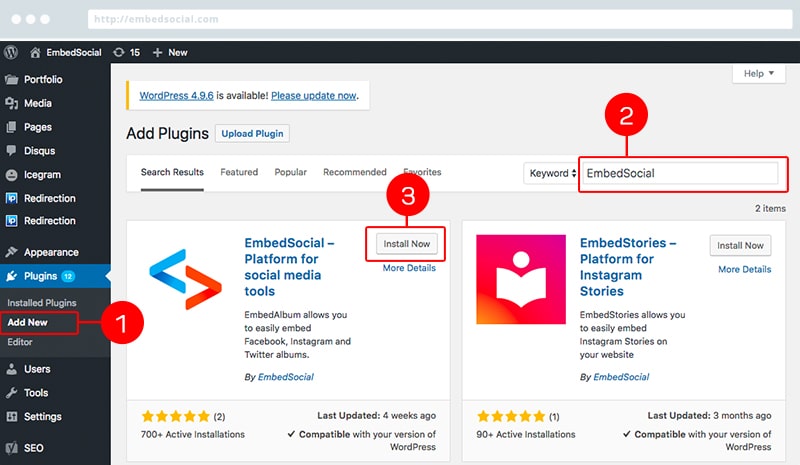The width and height of the screenshot is (800, 465).
Task: Open the updates circular arrows icon
Action: pos(119,53)
